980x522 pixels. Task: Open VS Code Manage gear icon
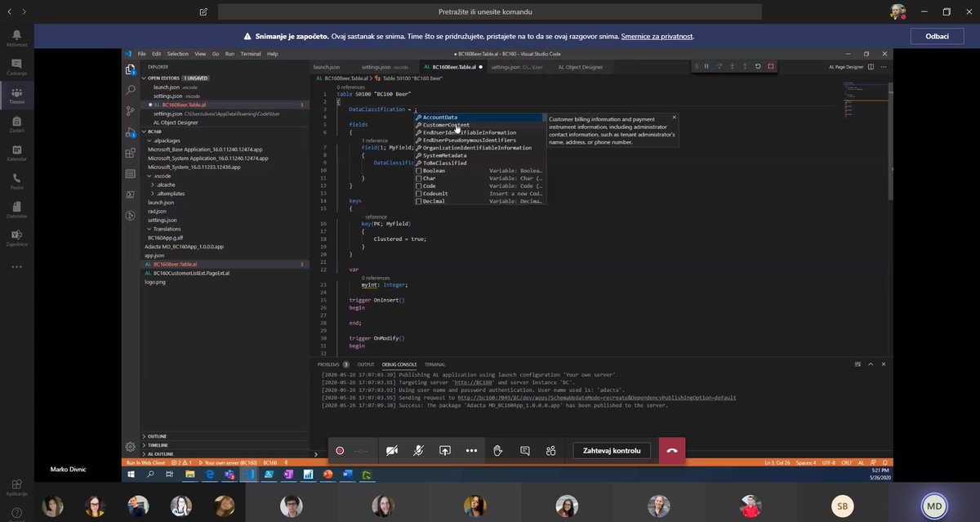tap(130, 447)
